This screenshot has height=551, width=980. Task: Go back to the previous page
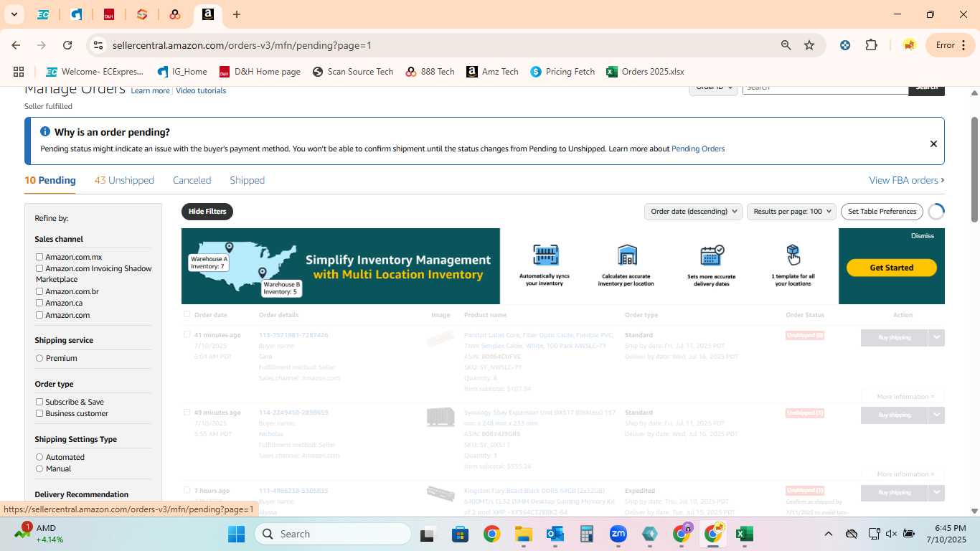[x=16, y=45]
